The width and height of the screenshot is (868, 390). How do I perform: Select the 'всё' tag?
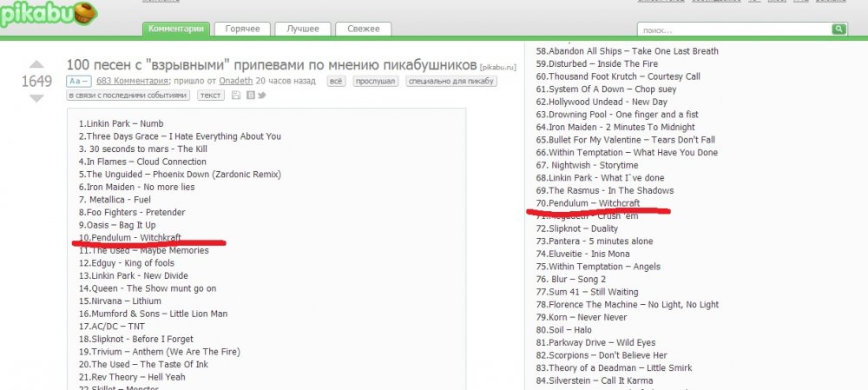tap(336, 82)
